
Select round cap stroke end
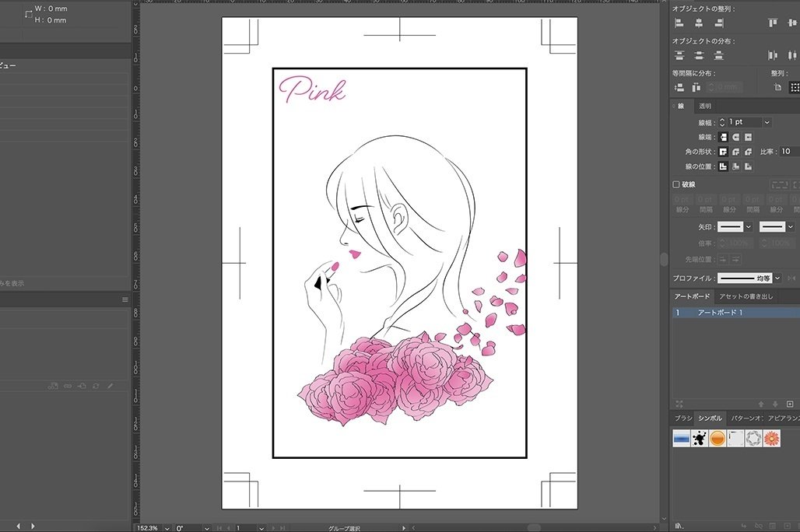click(735, 137)
